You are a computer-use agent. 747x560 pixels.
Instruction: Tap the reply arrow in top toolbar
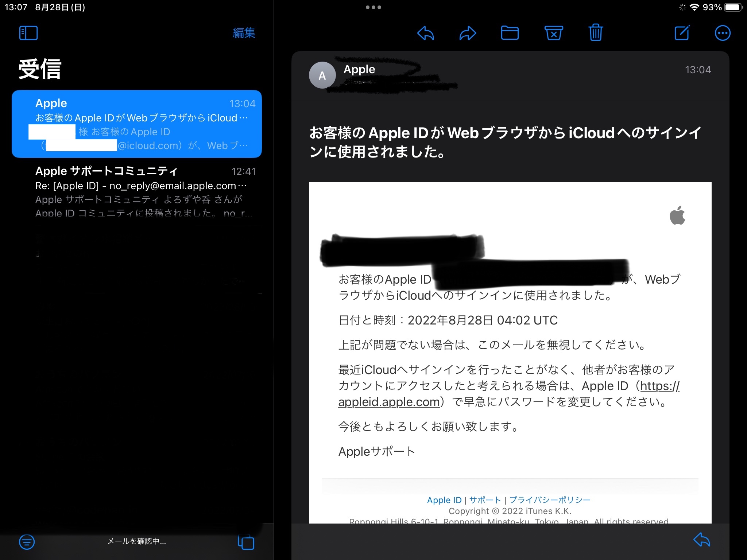[x=425, y=33]
